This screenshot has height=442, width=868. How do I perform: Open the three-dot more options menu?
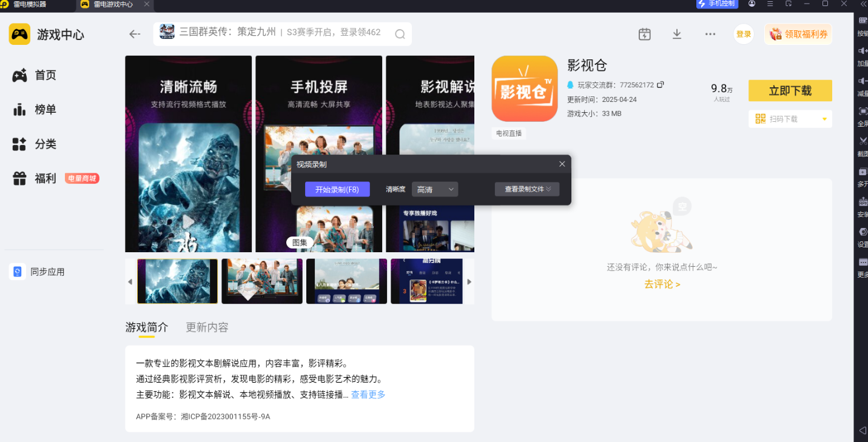pos(710,34)
